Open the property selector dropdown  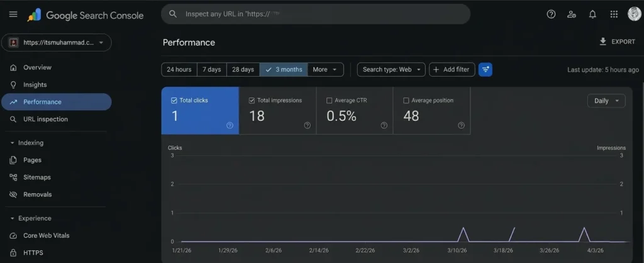click(56, 42)
